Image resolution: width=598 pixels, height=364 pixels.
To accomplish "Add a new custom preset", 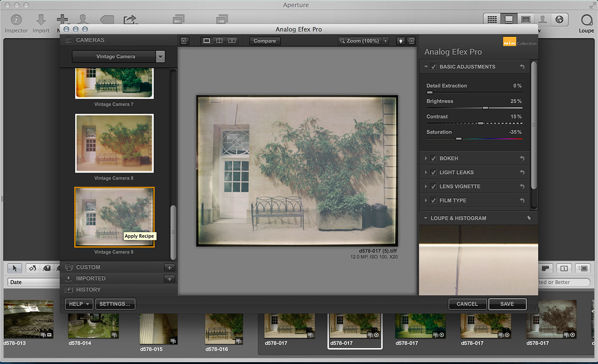I will tap(170, 267).
